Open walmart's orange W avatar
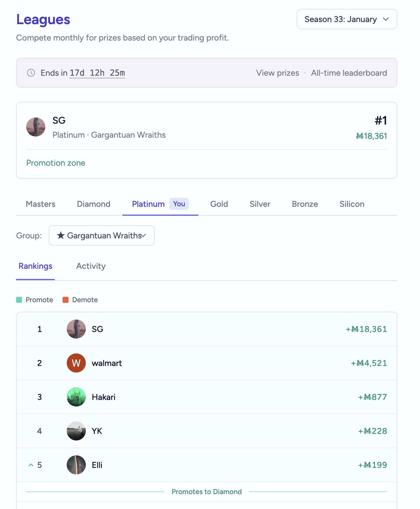This screenshot has height=509, width=420. (76, 363)
